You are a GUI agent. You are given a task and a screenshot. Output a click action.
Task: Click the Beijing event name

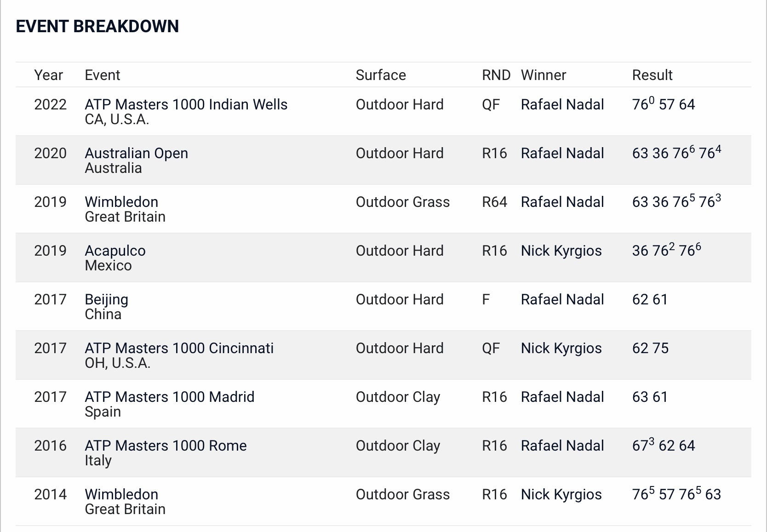point(107,299)
